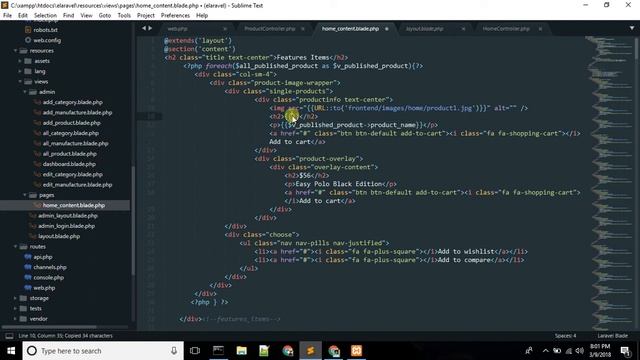
Task: Open edit_manufacture.blade.php in sidebar
Action: click(x=77, y=185)
